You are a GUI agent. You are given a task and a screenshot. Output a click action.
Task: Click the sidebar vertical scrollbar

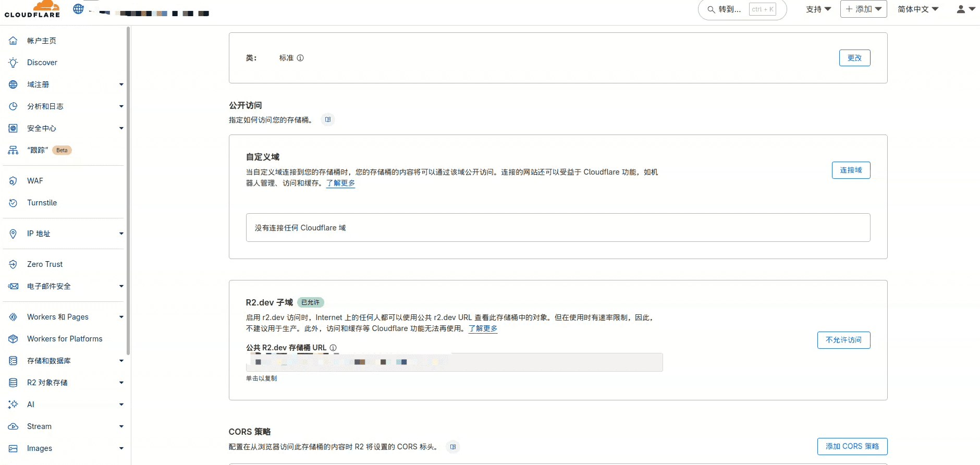128,191
